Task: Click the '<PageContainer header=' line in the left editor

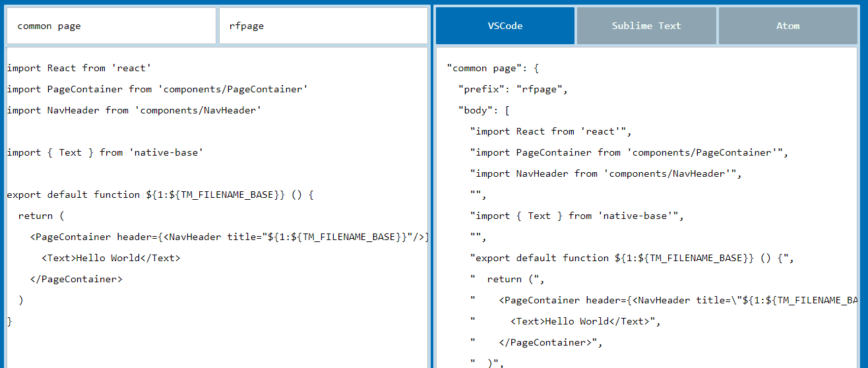Action: tap(229, 237)
